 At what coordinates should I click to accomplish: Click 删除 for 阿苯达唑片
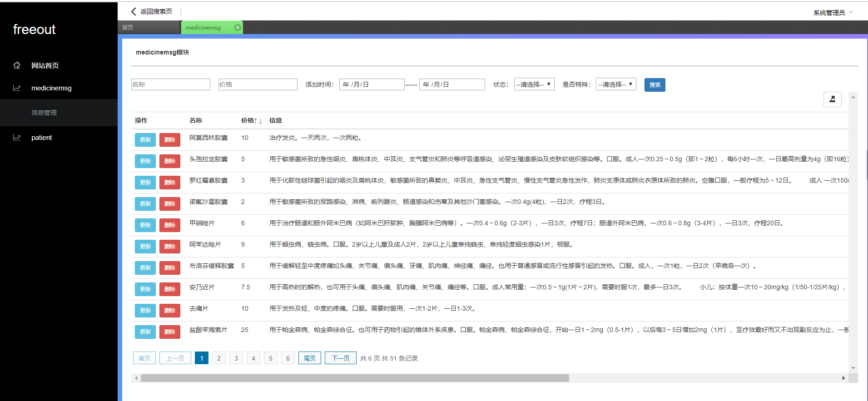coord(170,247)
